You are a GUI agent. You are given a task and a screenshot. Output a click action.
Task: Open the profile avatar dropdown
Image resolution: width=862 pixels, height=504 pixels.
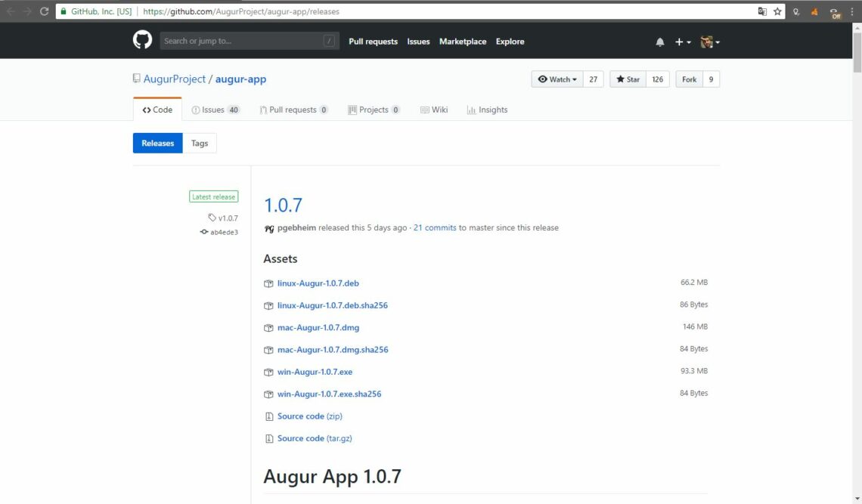(705, 42)
